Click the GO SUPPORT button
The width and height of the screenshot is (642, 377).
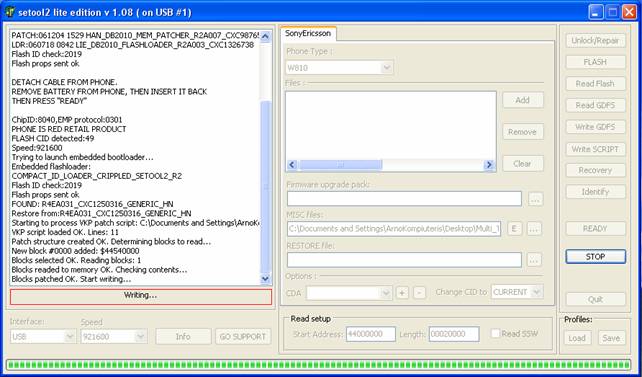[243, 336]
